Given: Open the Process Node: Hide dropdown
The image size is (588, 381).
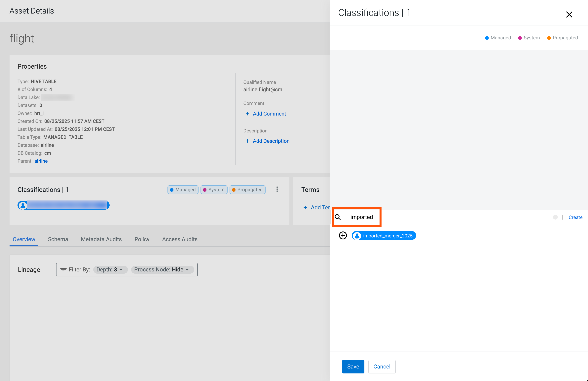Looking at the screenshot, I should pos(162,270).
